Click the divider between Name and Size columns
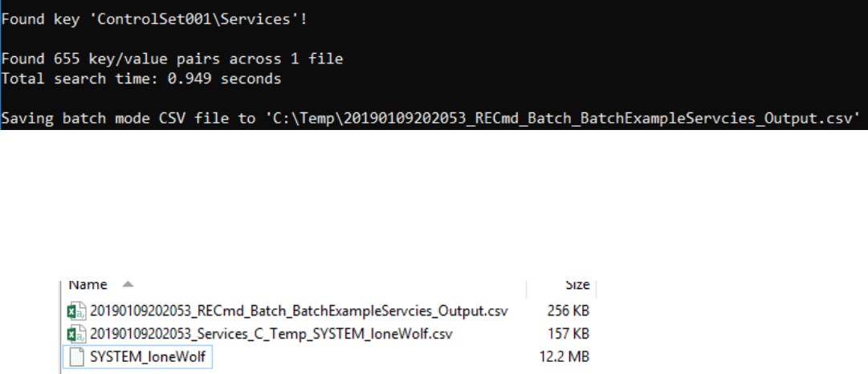The width and height of the screenshot is (868, 374). [527, 285]
